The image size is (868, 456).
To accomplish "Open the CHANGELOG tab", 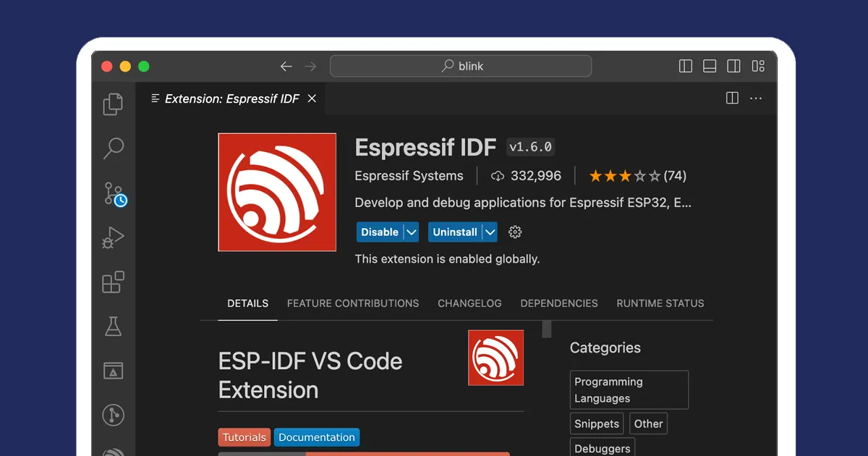I will (469, 303).
